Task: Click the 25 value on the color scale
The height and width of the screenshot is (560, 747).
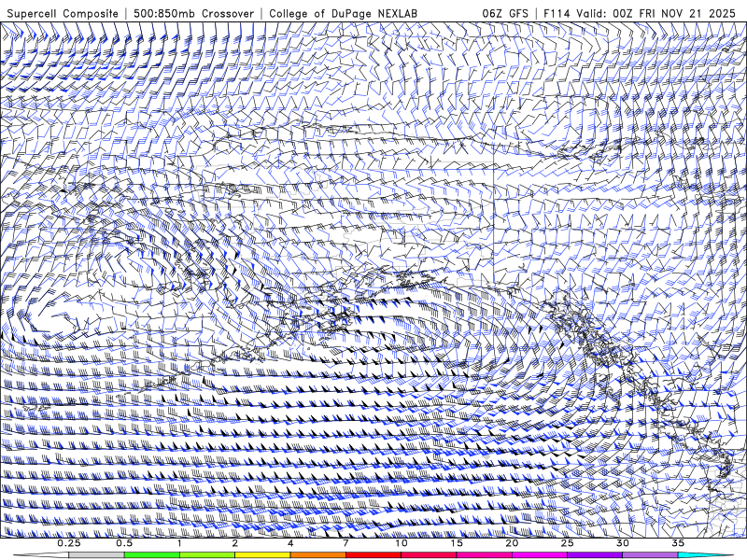Action: point(567,543)
